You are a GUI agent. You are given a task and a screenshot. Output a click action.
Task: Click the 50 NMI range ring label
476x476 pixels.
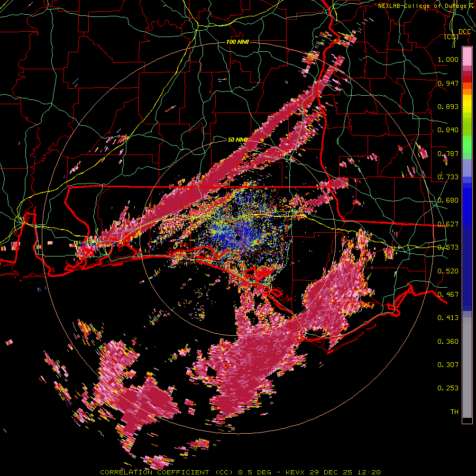[237, 140]
